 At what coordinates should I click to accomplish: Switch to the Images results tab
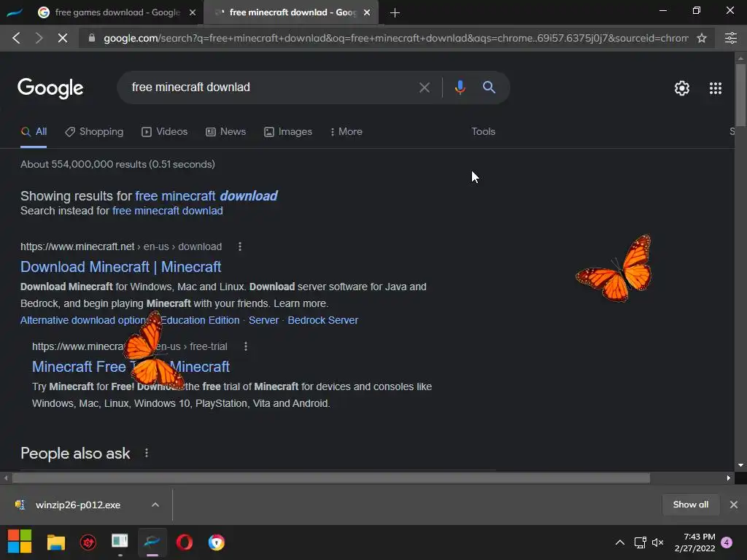click(x=288, y=132)
